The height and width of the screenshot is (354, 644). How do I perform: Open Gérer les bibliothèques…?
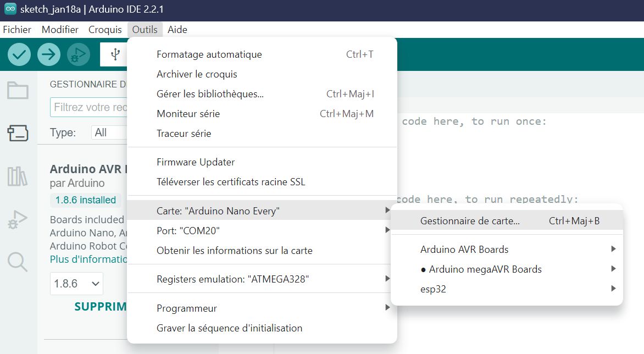[262, 94]
